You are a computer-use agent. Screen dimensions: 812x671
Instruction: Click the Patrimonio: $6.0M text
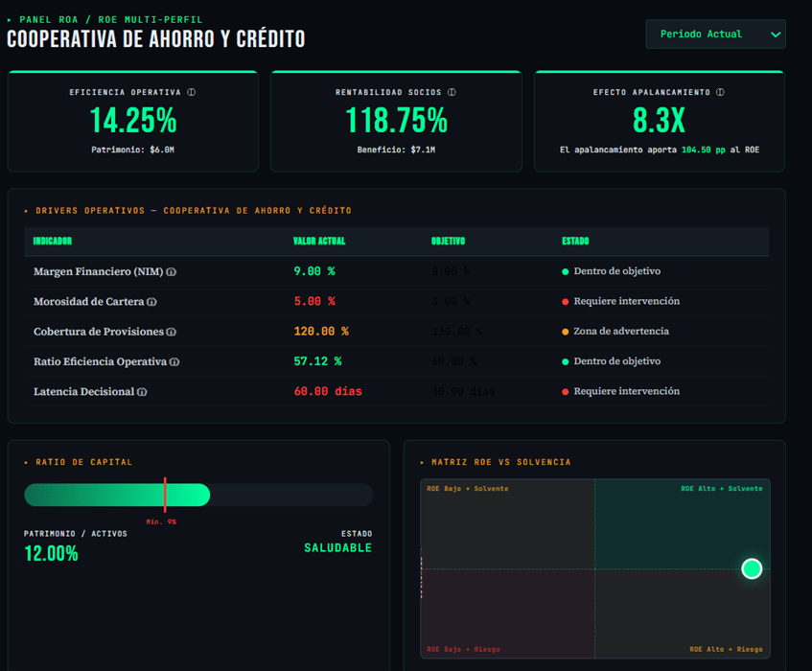(x=133, y=150)
